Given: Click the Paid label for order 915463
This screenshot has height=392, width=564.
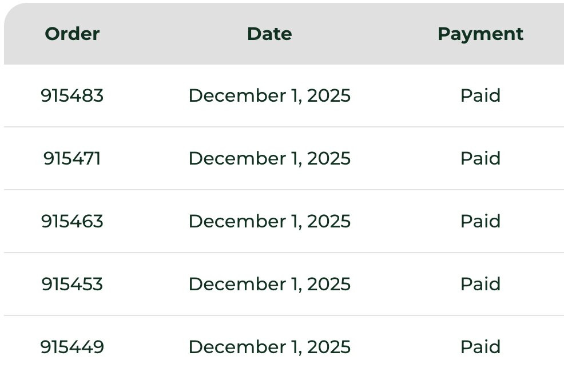Looking at the screenshot, I should pyautogui.click(x=480, y=221).
